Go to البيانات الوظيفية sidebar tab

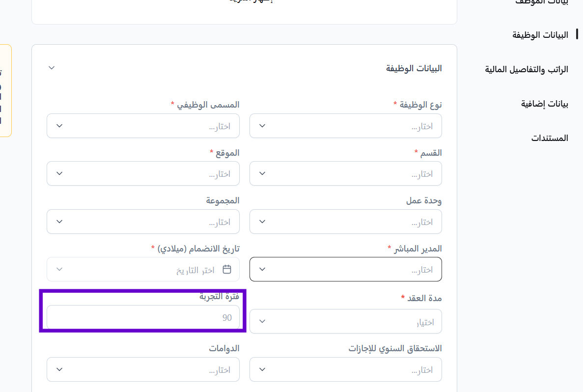[540, 35]
